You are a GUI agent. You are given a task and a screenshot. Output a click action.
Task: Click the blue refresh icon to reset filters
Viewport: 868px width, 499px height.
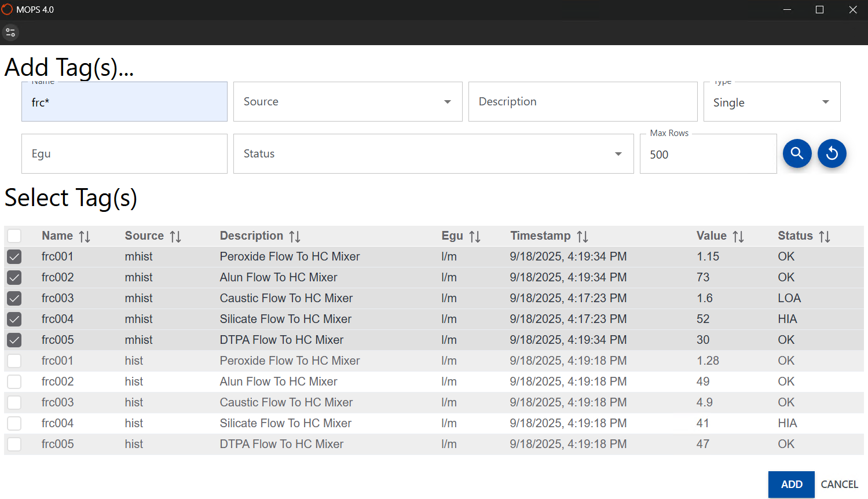coord(832,153)
